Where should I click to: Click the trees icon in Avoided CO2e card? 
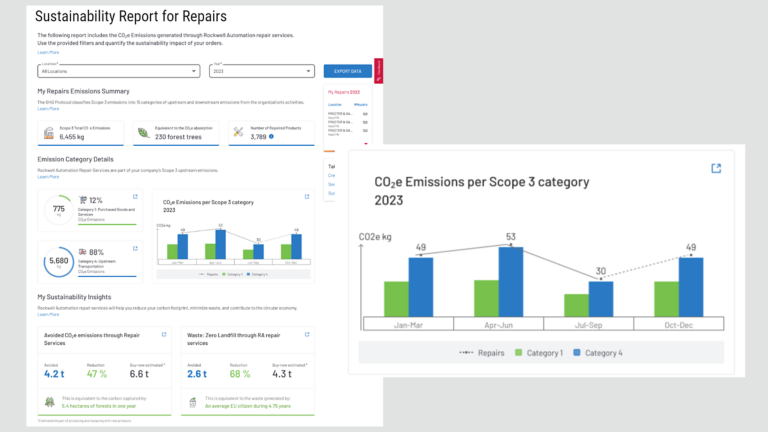point(49,402)
